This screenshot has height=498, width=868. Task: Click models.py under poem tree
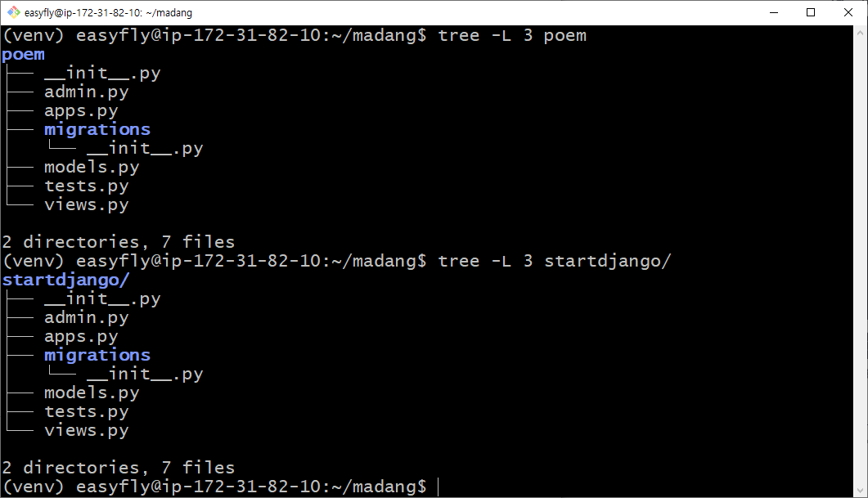tap(92, 167)
